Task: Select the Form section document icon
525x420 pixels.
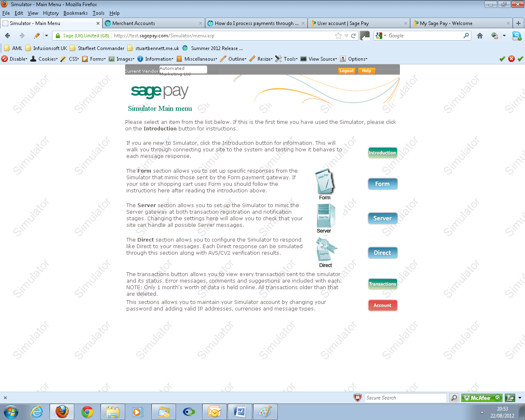Action: (x=324, y=181)
